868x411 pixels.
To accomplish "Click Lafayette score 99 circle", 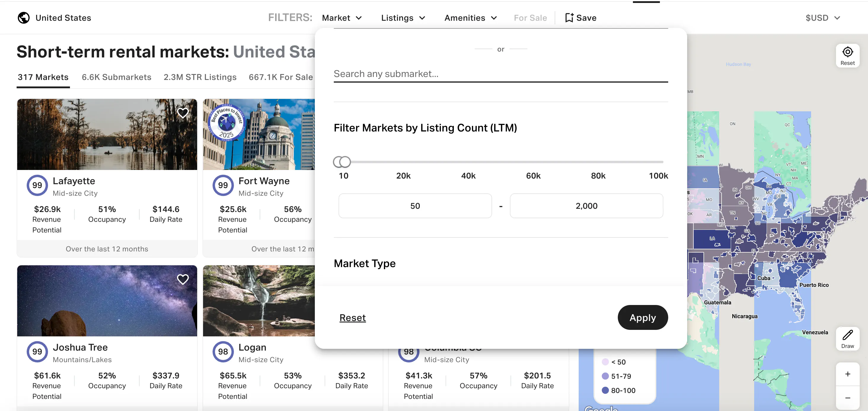I will 37,185.
